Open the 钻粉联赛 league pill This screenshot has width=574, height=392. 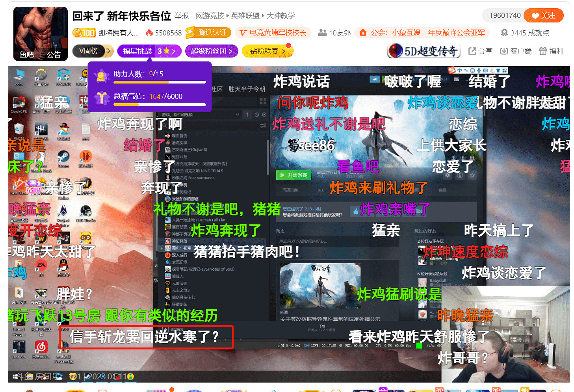267,51
